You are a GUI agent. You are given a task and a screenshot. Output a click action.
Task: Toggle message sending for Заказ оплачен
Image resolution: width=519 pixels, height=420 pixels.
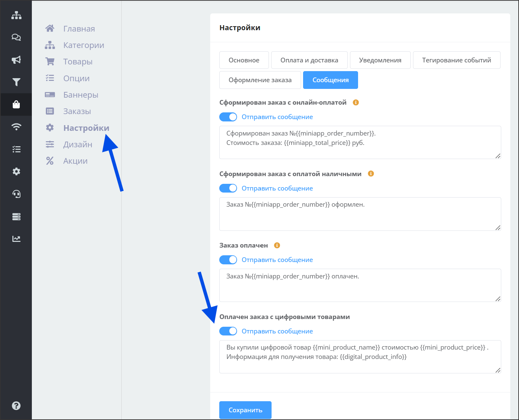(228, 260)
